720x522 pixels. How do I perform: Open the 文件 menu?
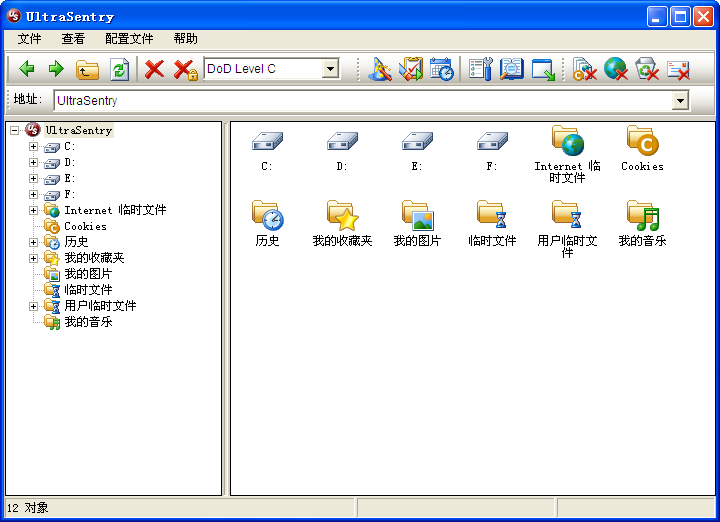[x=29, y=39]
